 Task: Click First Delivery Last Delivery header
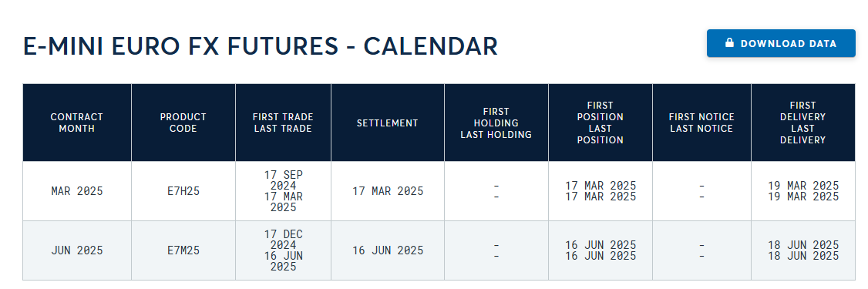tap(802, 123)
